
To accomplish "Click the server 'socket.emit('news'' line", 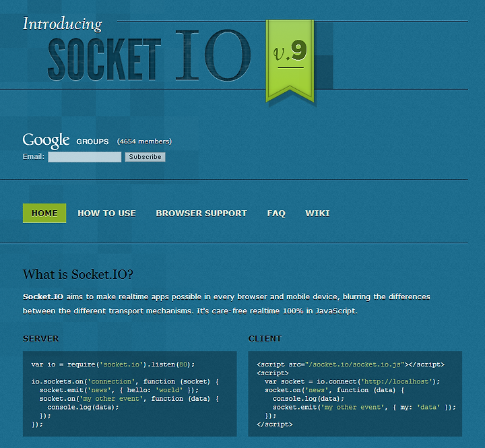I will tap(119, 390).
